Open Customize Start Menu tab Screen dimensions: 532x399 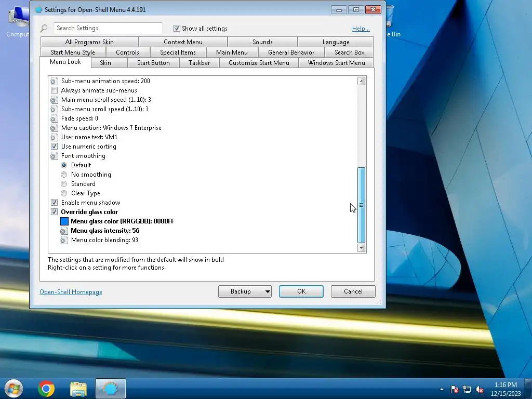(259, 63)
